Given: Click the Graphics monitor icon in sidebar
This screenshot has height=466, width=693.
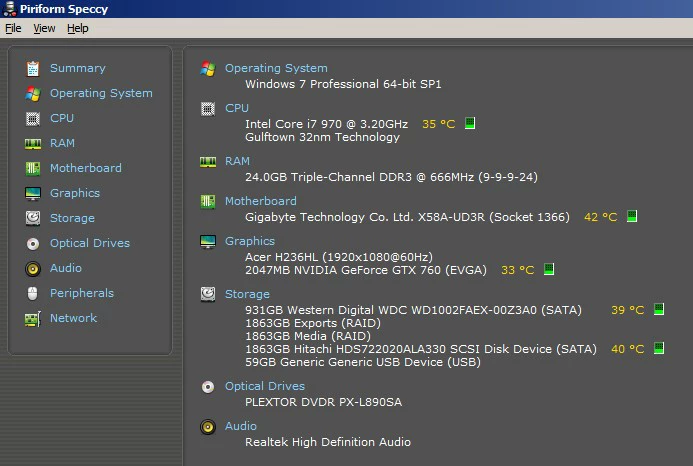Looking at the screenshot, I should tap(33, 194).
